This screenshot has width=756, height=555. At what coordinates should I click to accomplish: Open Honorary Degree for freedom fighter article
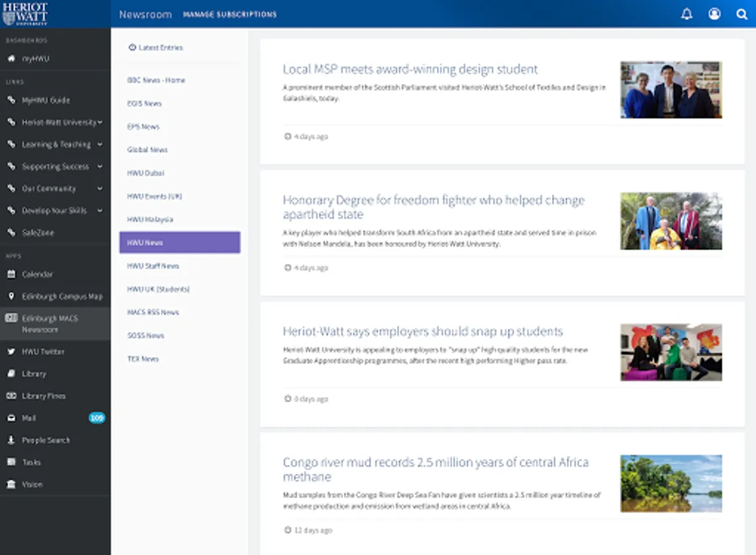[433, 207]
